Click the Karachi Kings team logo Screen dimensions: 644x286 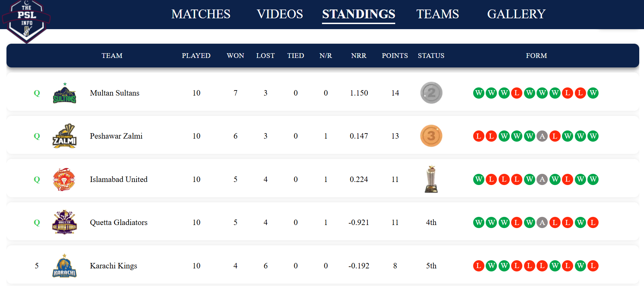pos(64,266)
